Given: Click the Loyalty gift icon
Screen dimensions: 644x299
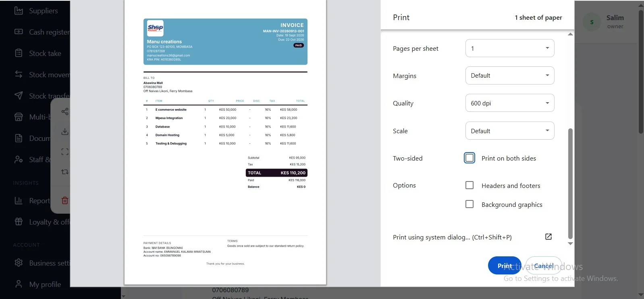Looking at the screenshot, I should pyautogui.click(x=19, y=221).
